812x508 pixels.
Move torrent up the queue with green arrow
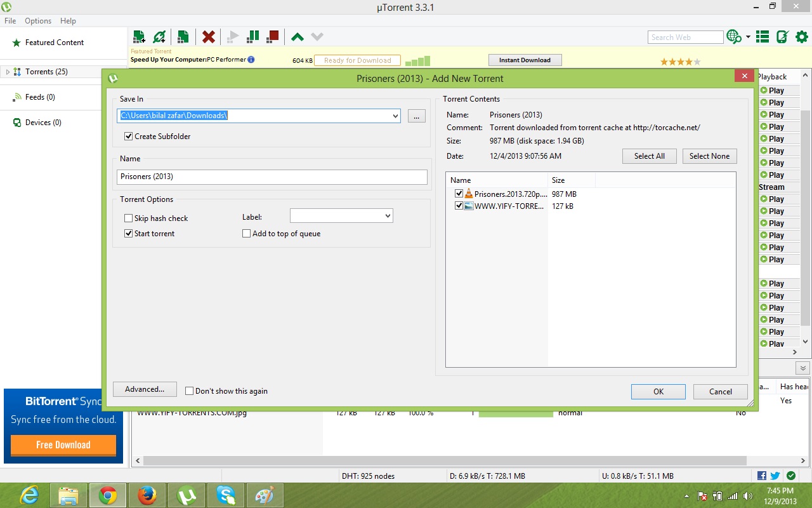pyautogui.click(x=298, y=37)
